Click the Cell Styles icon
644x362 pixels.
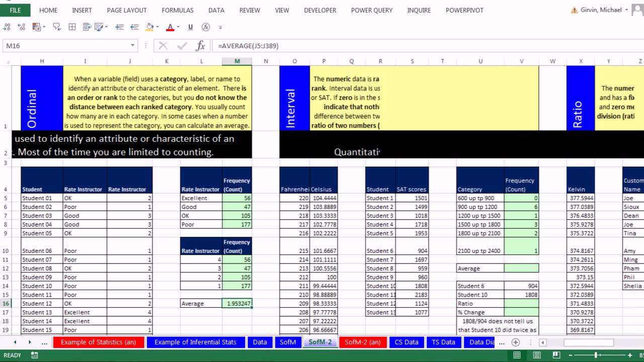click(x=99, y=27)
